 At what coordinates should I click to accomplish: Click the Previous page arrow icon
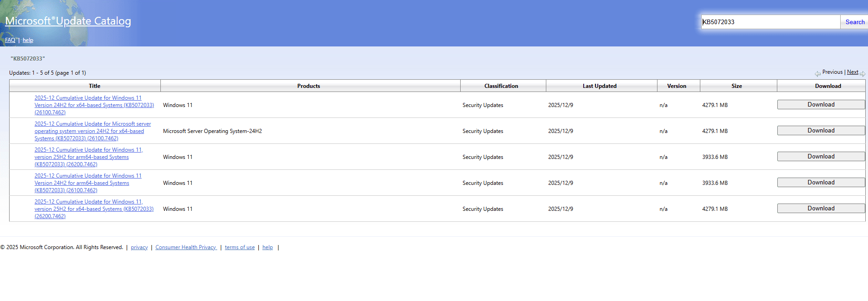coord(818,73)
